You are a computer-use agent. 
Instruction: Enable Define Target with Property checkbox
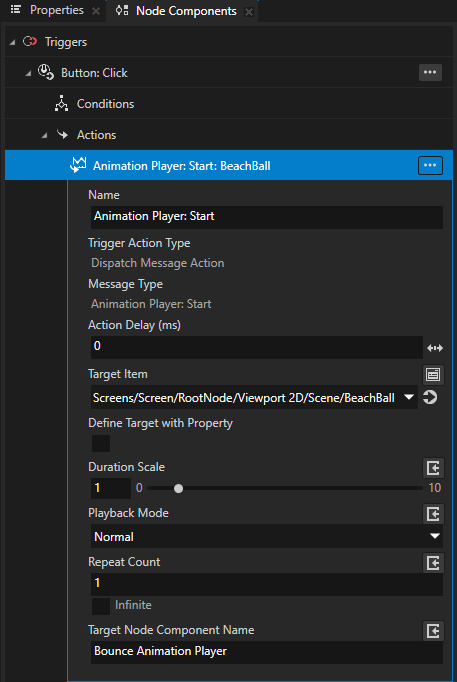pos(101,444)
